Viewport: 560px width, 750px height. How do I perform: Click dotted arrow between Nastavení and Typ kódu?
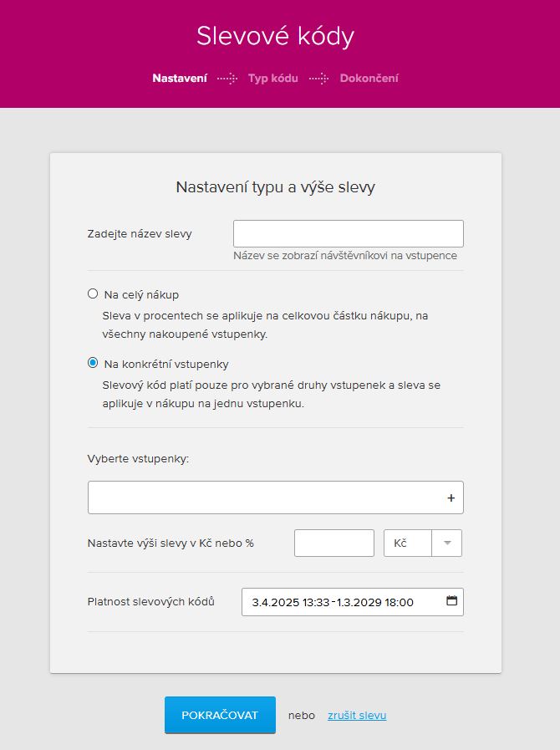pyautogui.click(x=227, y=79)
